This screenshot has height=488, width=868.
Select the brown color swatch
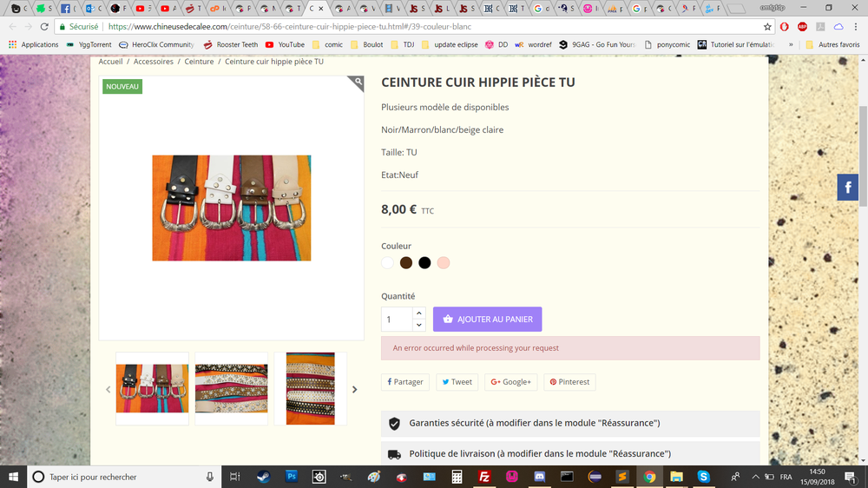pyautogui.click(x=405, y=262)
